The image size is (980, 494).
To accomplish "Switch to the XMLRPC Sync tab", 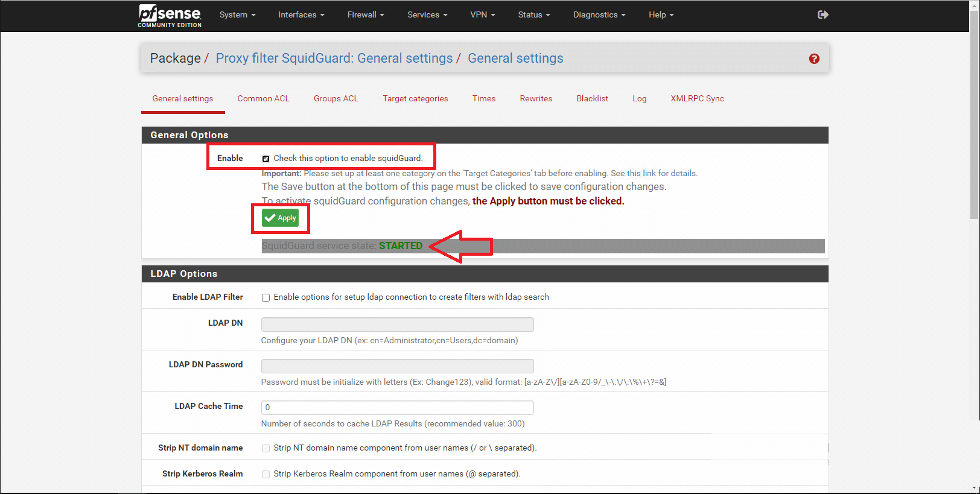I will click(697, 98).
